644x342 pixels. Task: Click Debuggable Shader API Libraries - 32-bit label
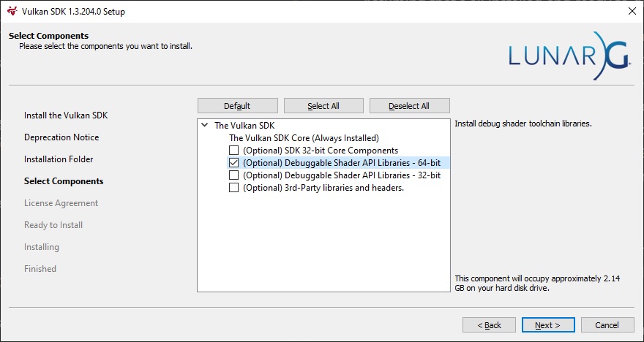tap(342, 175)
